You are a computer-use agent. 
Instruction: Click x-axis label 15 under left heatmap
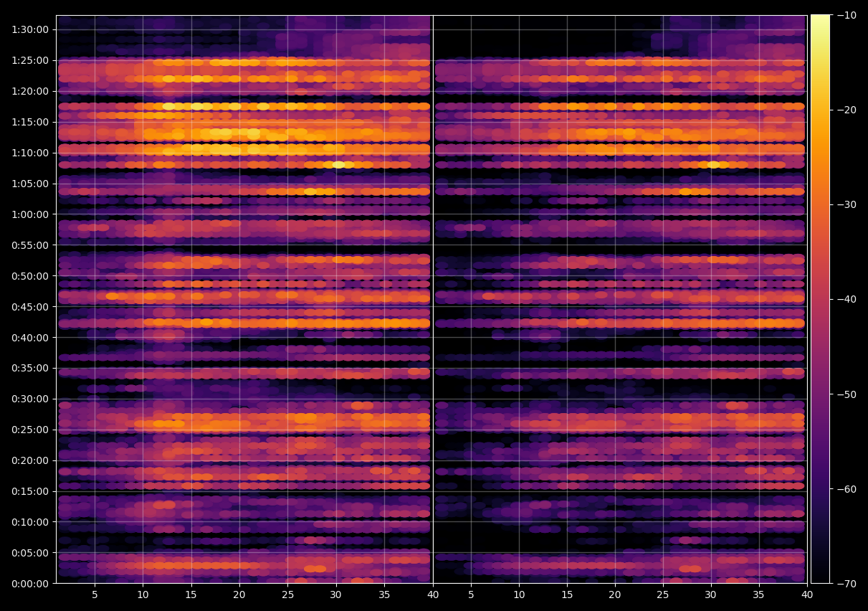(x=191, y=595)
